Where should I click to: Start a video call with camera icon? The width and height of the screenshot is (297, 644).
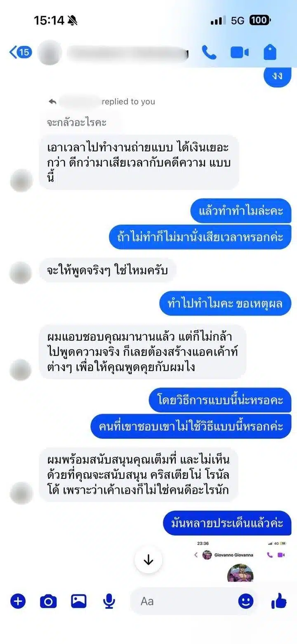239,52
